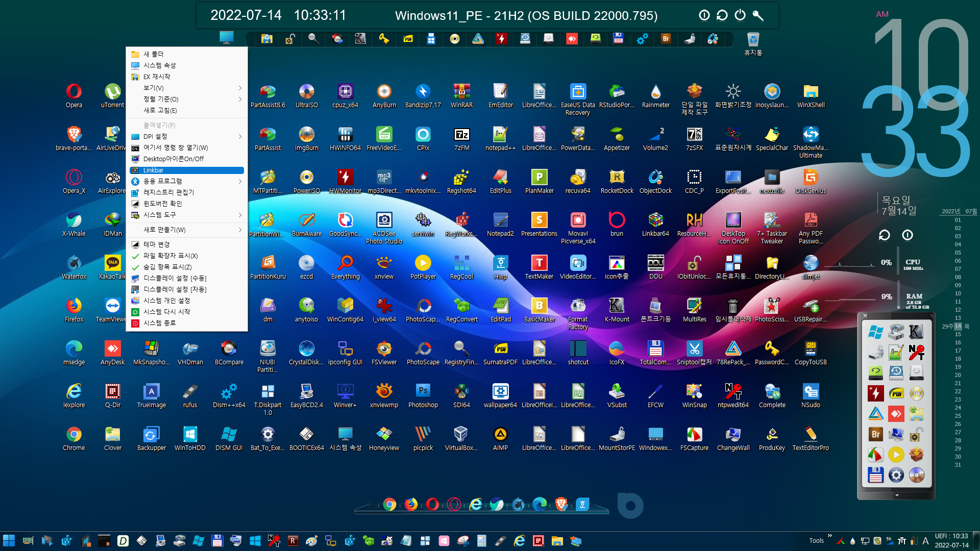Expand the 시스템 도구 submenu
This screenshot has width=980, height=551.
[187, 215]
